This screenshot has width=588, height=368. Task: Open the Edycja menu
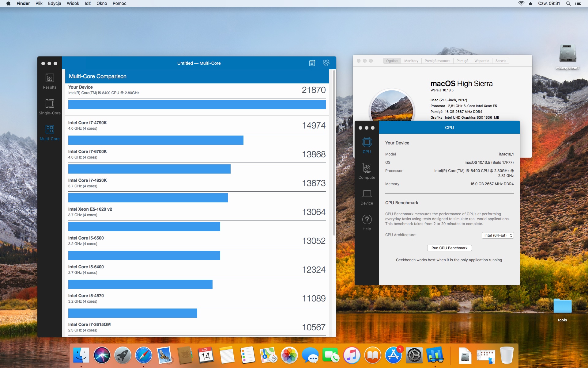(55, 3)
